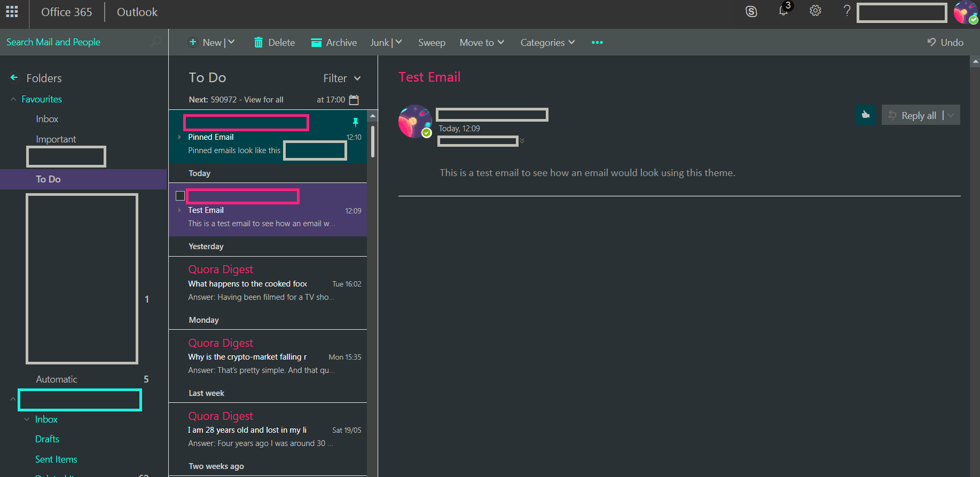This screenshot has width=980, height=477.
Task: Click the message list scrollbar up arrow
Action: click(373, 115)
